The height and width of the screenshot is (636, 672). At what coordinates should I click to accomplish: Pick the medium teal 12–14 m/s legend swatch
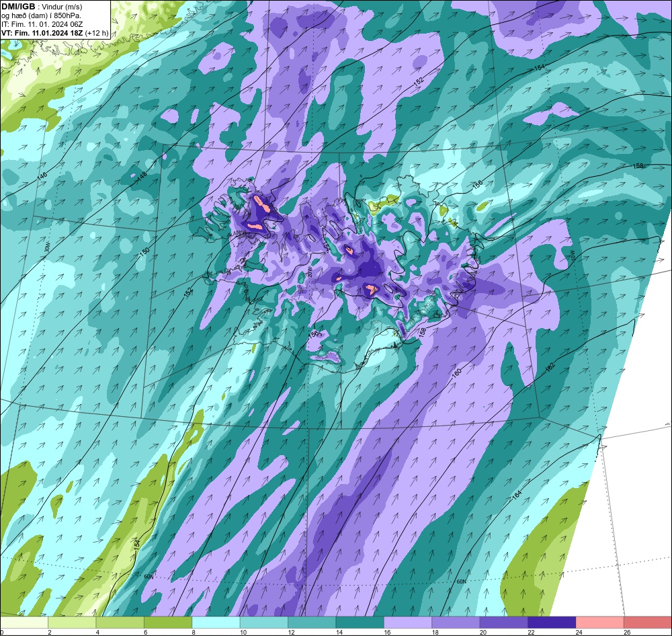pyautogui.click(x=312, y=622)
